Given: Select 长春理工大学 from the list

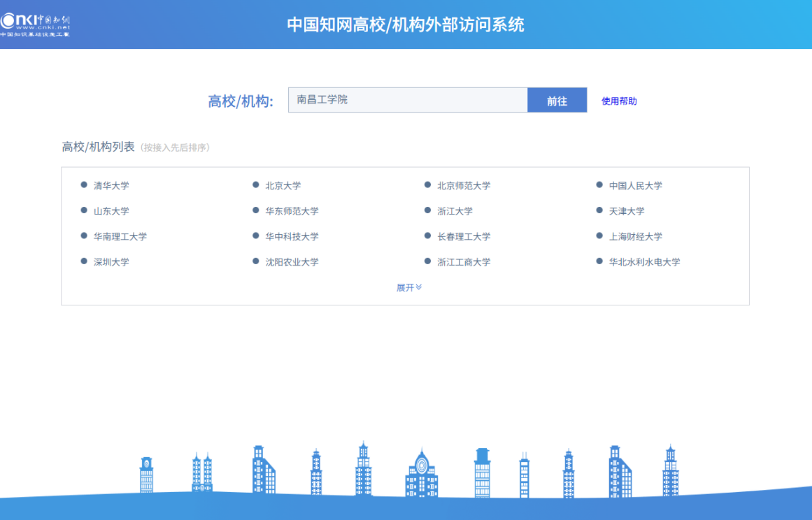Looking at the screenshot, I should tap(463, 237).
